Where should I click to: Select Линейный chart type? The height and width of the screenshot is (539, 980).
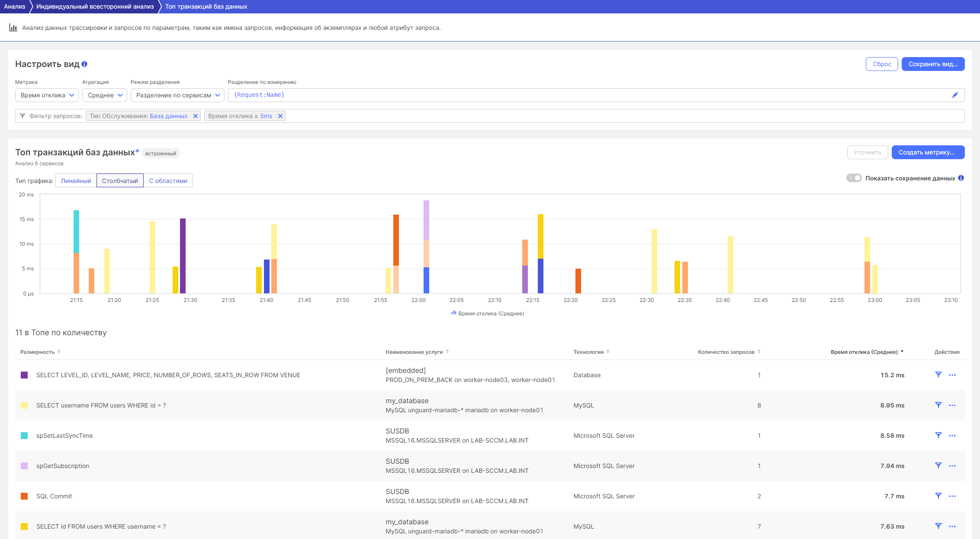tap(76, 181)
